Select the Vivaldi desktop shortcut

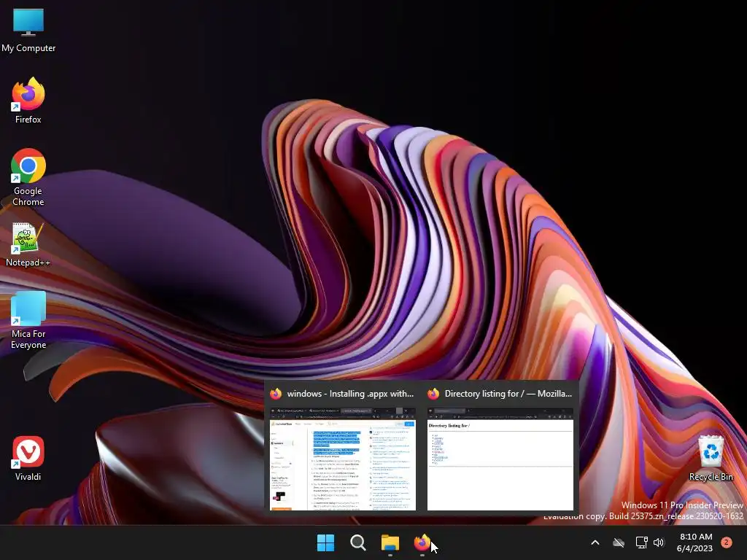point(28,458)
